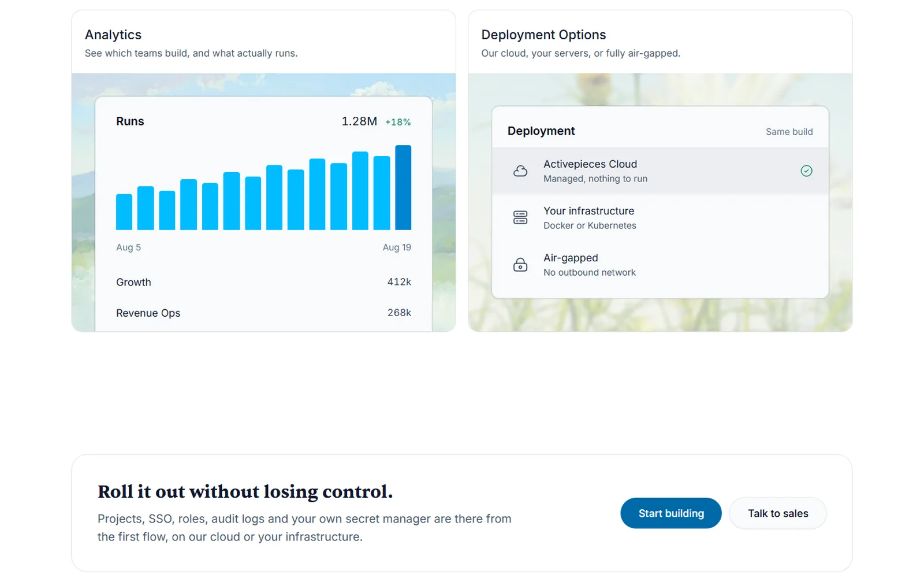This screenshot has width=924, height=578.
Task: Click the server icon beside Your infrastructure
Action: click(520, 217)
